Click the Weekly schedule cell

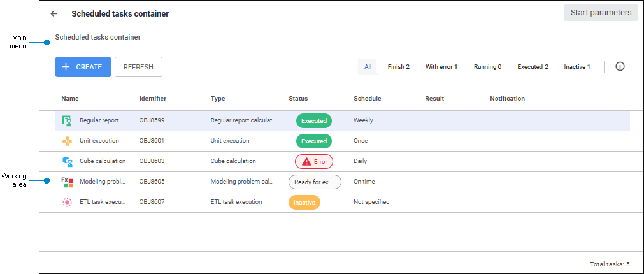click(364, 120)
